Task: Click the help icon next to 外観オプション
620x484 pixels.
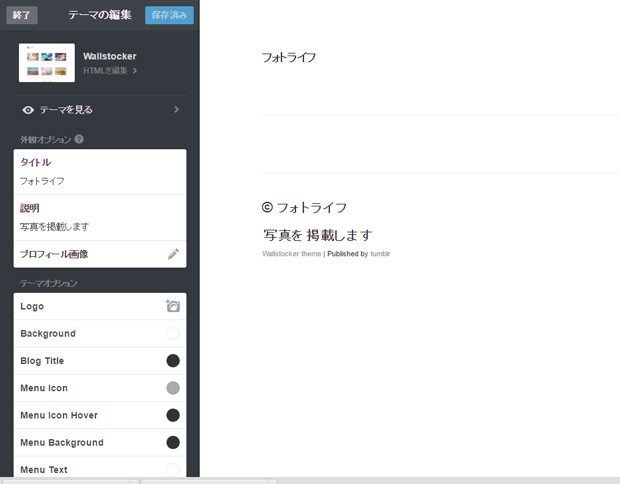Action: [79, 139]
